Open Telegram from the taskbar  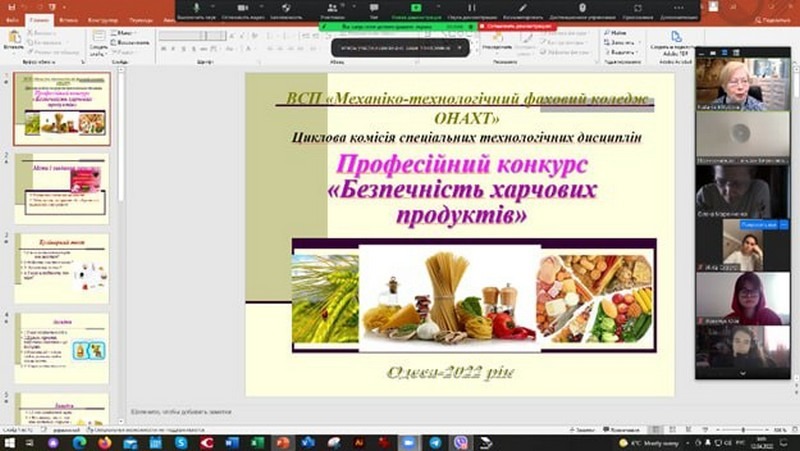(x=435, y=443)
